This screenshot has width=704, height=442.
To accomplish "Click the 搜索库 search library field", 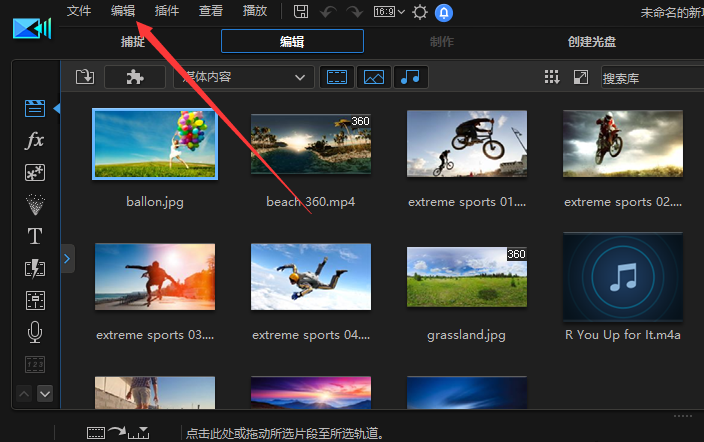I will pos(650,77).
